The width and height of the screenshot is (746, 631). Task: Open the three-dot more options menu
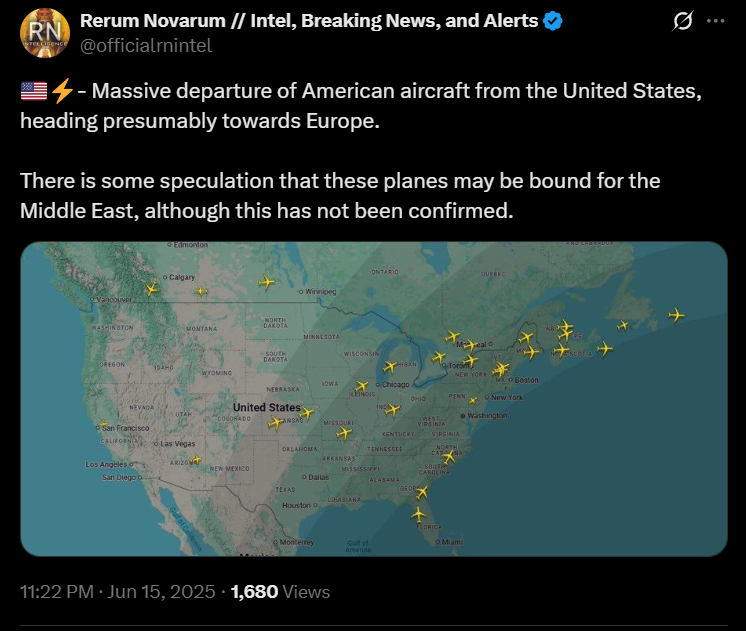[716, 21]
